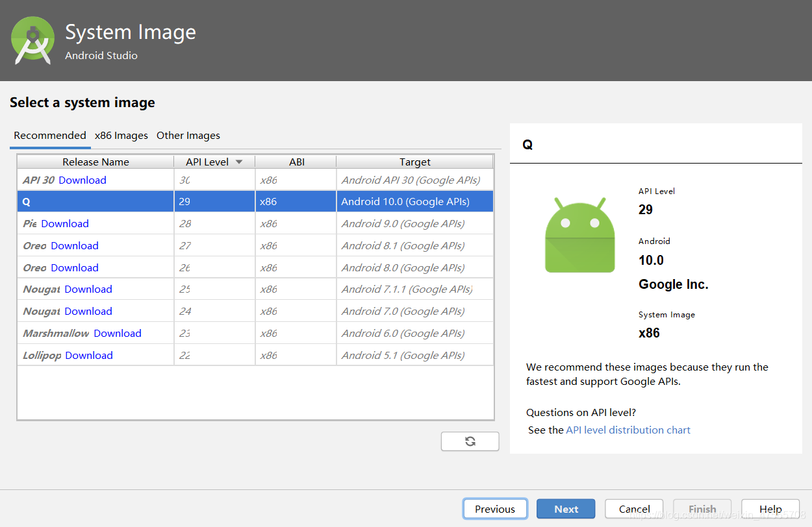The width and height of the screenshot is (812, 527).
Task: Download the Nougat API 25 image
Action: click(x=88, y=289)
